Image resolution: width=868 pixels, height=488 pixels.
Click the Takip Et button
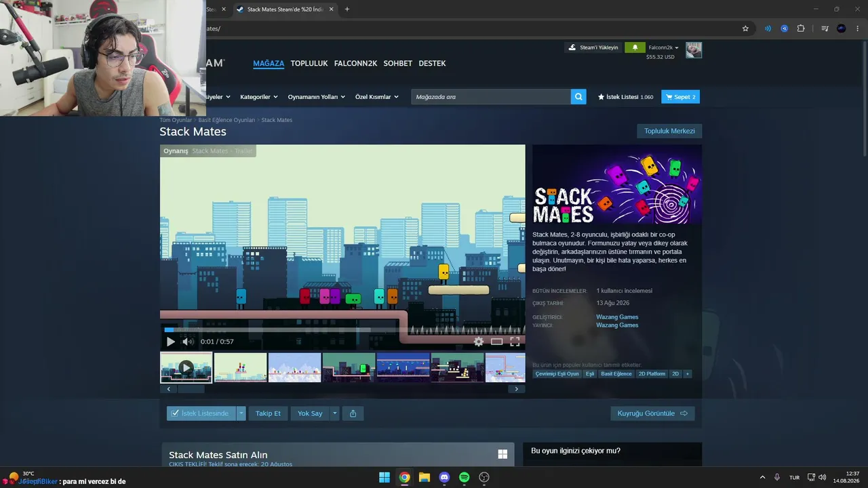click(x=268, y=413)
